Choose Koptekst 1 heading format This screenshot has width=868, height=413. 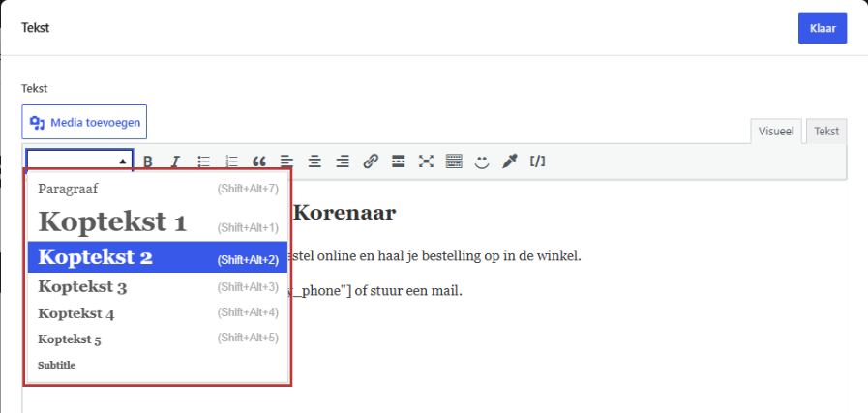[158, 221]
